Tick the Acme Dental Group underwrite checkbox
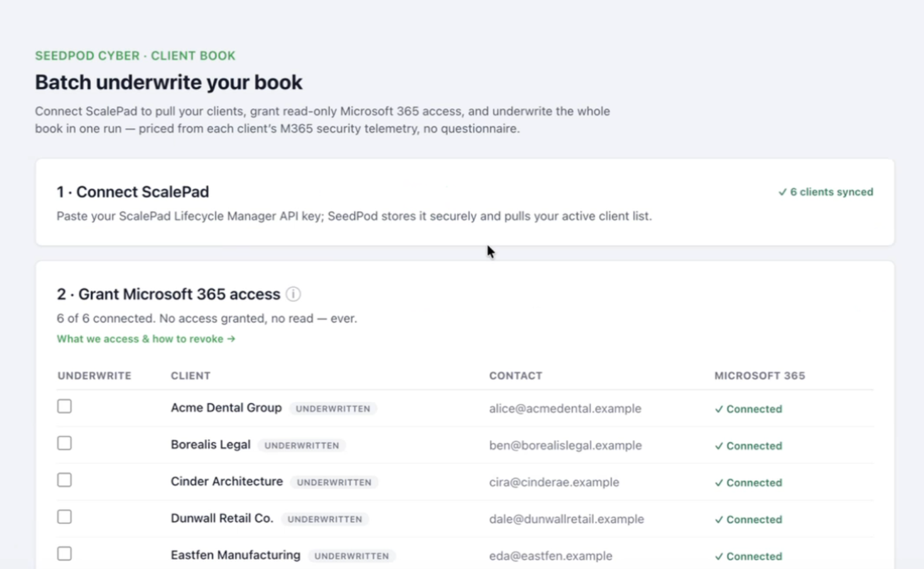The height and width of the screenshot is (569, 924). click(65, 406)
